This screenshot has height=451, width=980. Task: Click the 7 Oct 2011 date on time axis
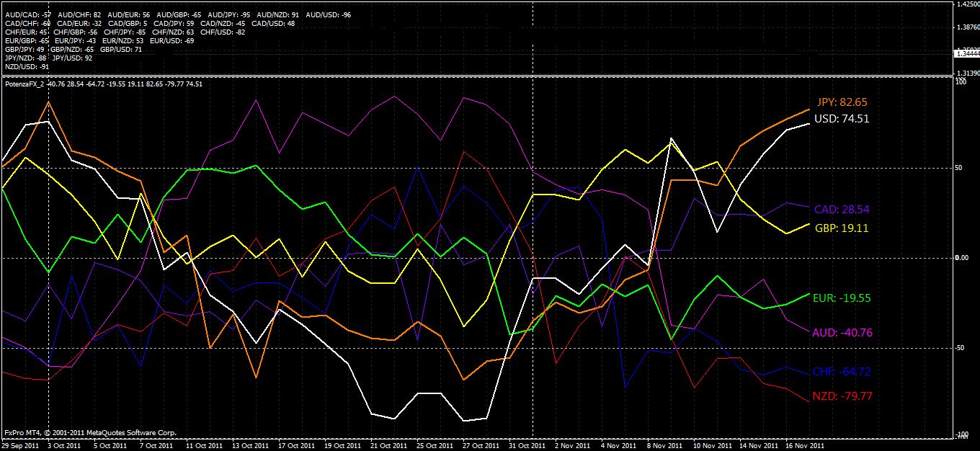coord(156,446)
